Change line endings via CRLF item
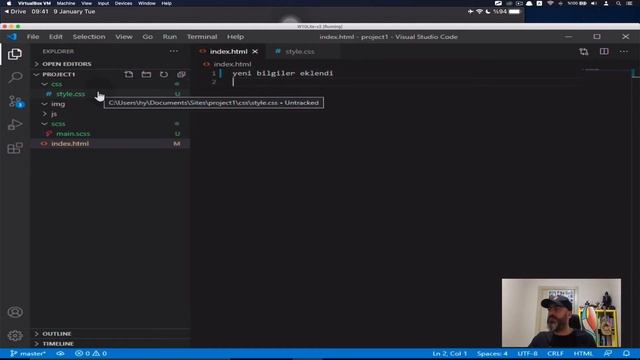This screenshot has width=640, height=360. [x=555, y=353]
